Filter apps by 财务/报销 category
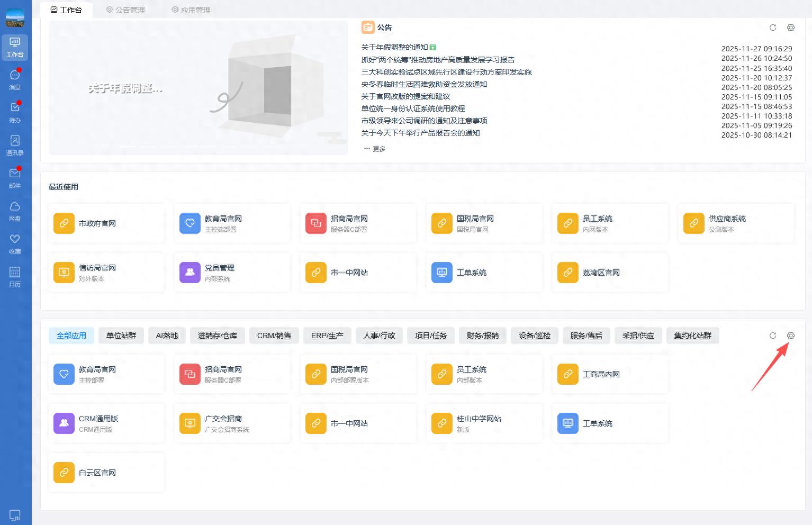 [482, 335]
